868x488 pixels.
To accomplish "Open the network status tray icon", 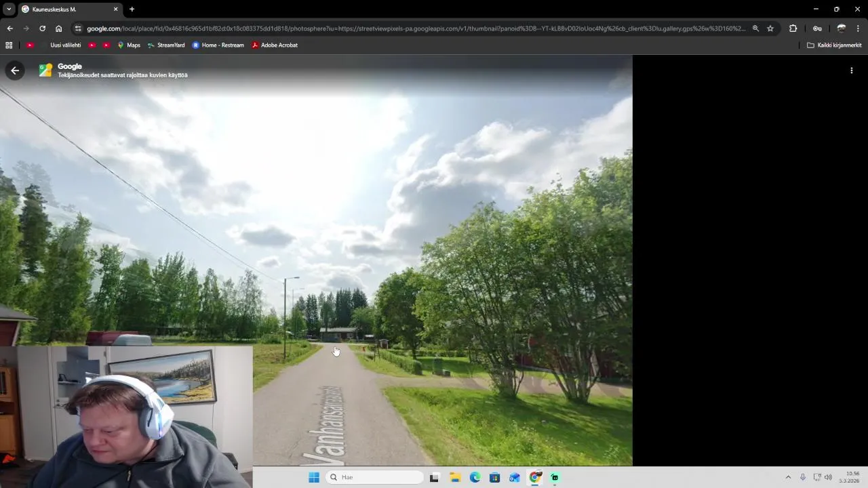I will tap(817, 477).
